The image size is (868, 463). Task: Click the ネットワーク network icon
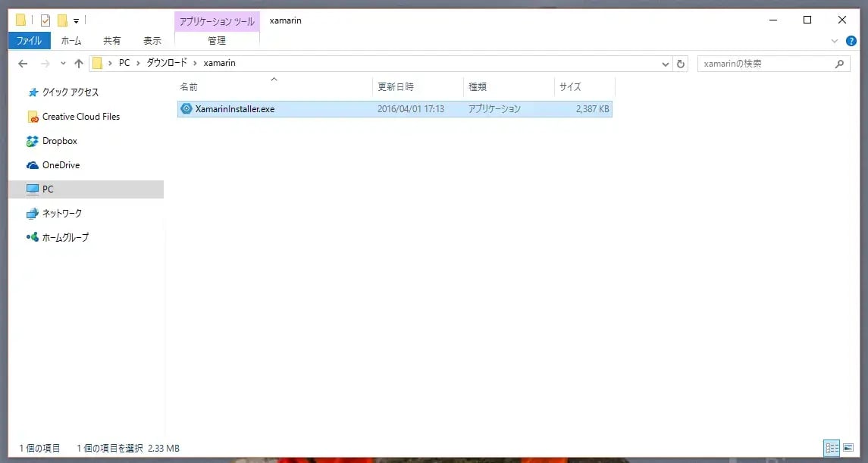(33, 213)
